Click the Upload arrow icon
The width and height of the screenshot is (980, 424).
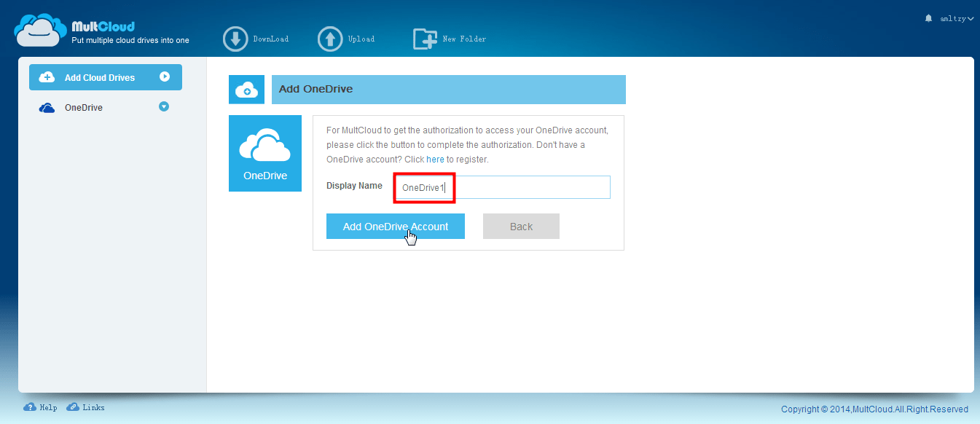[x=330, y=39]
